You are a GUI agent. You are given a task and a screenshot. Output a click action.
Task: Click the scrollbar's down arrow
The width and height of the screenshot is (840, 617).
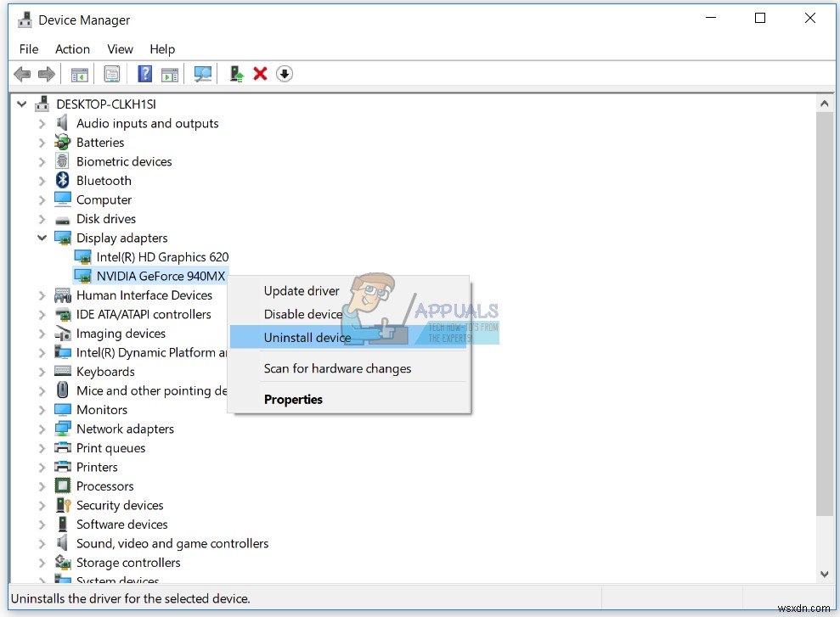pyautogui.click(x=825, y=574)
